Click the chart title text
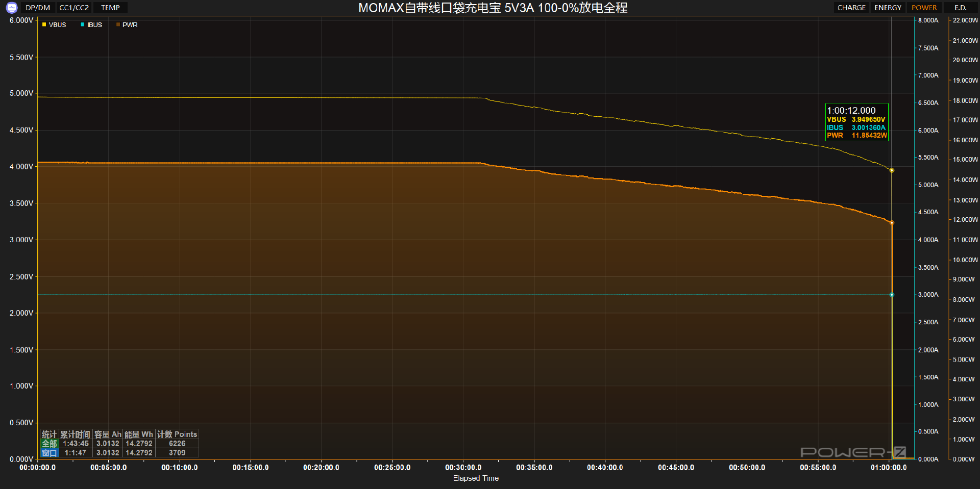The image size is (980, 489). pos(493,8)
